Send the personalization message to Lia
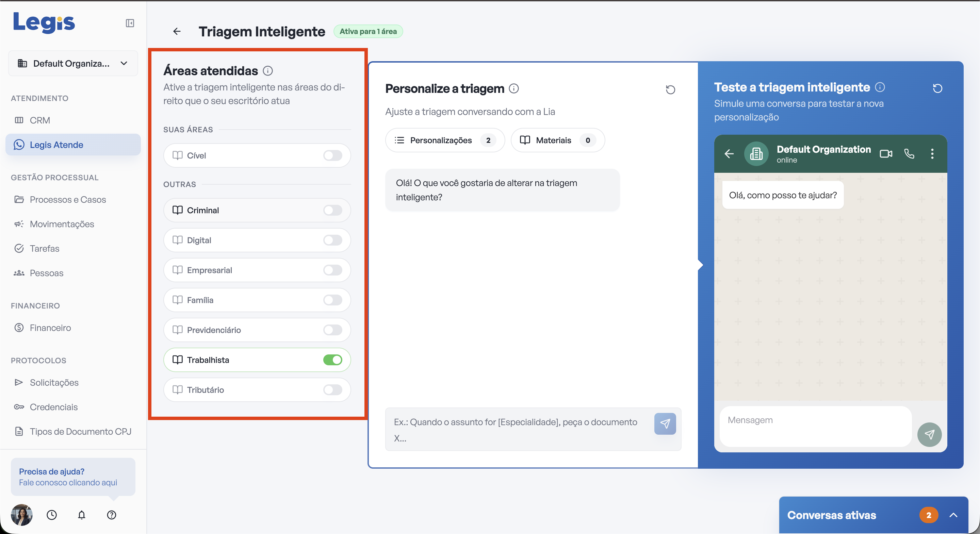Image resolution: width=980 pixels, height=534 pixels. tap(665, 424)
